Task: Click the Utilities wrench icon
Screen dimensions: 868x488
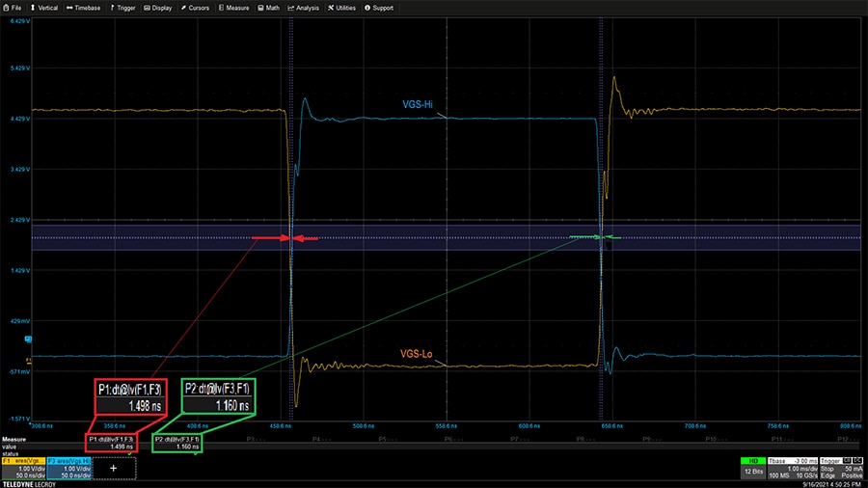Action: tap(331, 8)
